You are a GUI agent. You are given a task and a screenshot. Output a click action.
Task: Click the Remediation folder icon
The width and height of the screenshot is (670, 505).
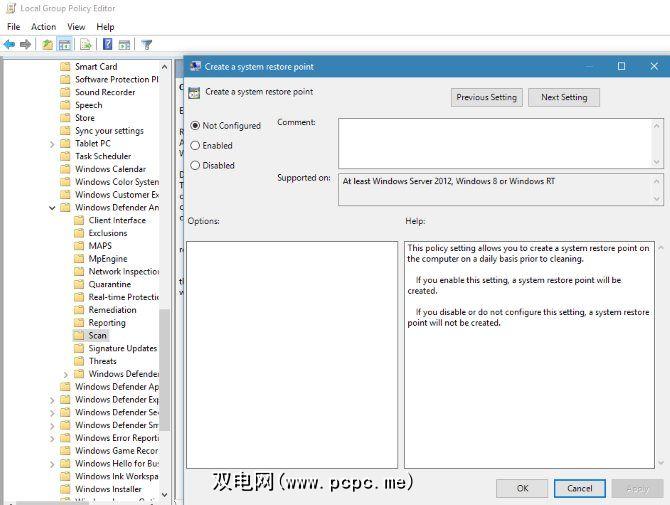(x=79, y=310)
